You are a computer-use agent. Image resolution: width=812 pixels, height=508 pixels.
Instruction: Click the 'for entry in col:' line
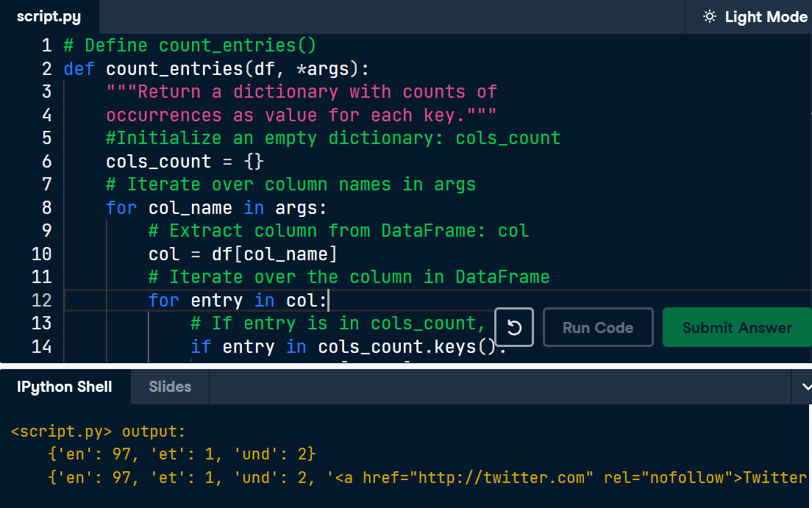coord(238,301)
